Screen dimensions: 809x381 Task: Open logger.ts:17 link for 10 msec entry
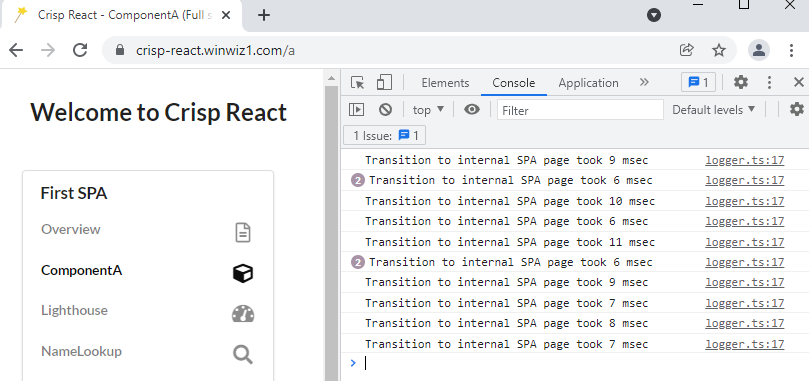click(745, 201)
